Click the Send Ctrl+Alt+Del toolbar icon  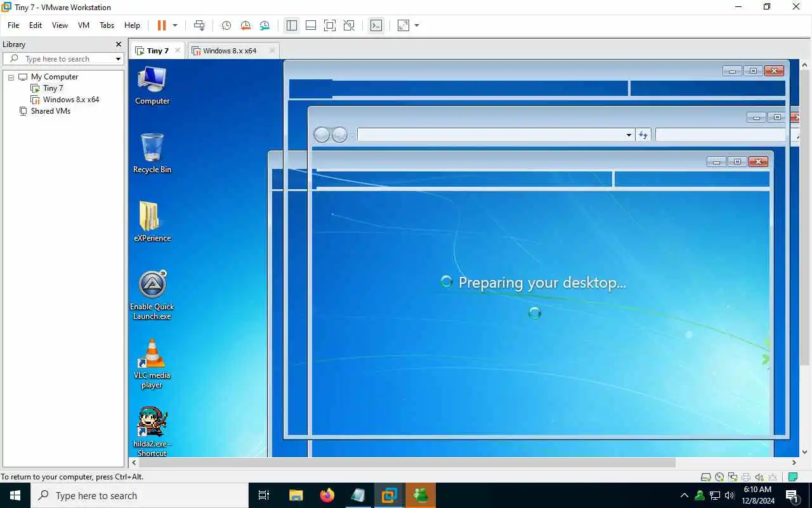(199, 25)
